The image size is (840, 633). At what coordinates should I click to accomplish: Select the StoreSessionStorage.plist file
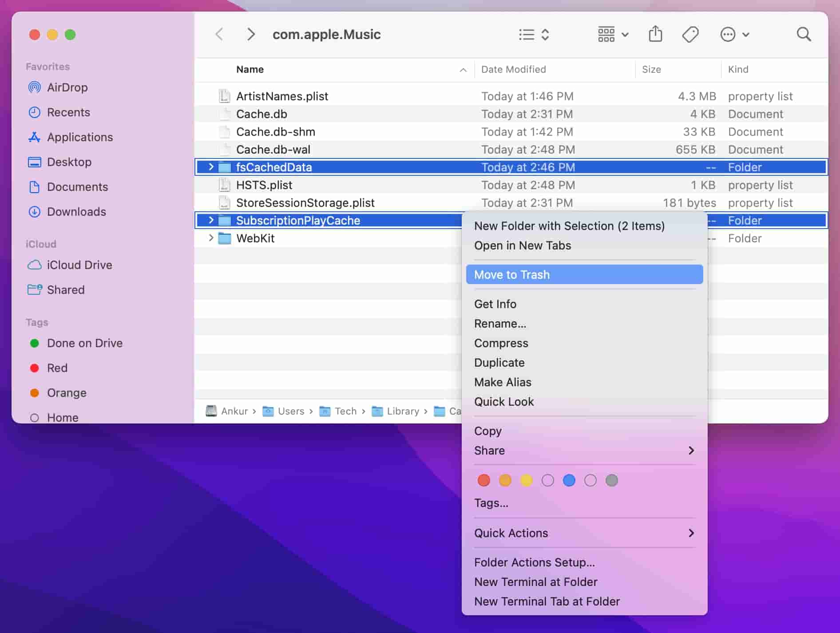[x=511, y=203]
